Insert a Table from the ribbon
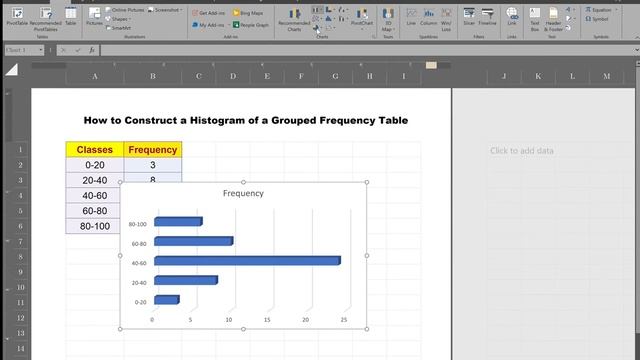Image resolution: width=640 pixels, height=360 pixels. pyautogui.click(x=71, y=17)
